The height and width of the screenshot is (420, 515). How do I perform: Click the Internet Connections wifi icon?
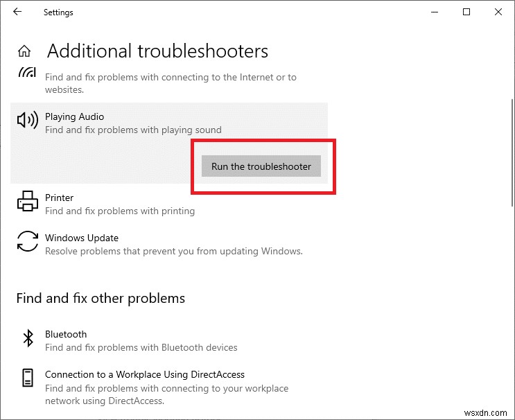click(x=27, y=72)
